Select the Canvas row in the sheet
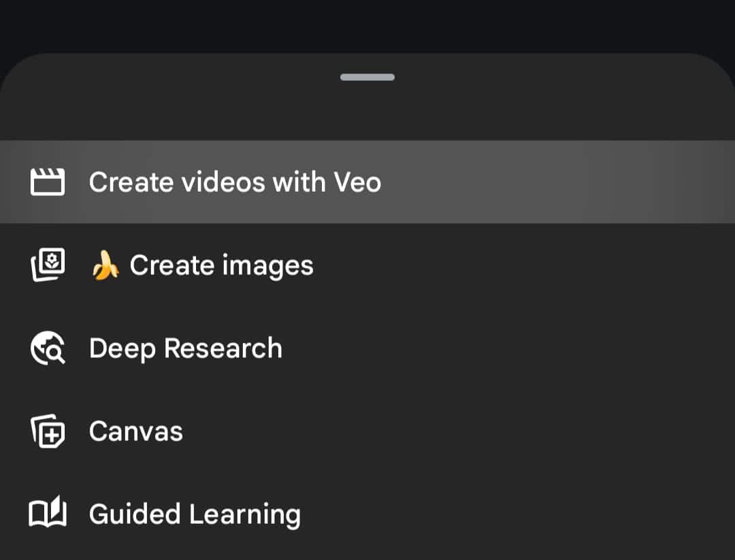The image size is (735, 560). pos(272,431)
